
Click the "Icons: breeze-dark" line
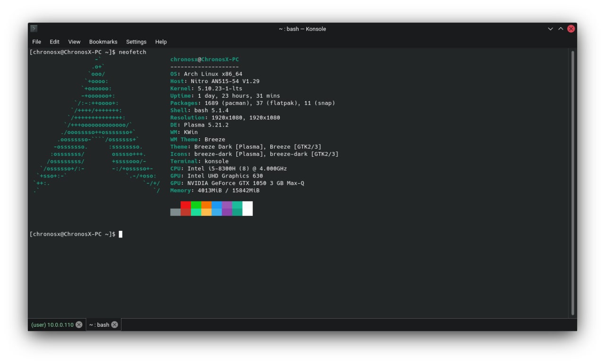(254, 154)
